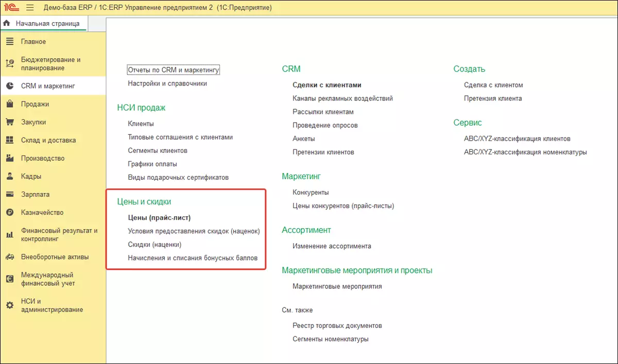This screenshot has height=364, width=618.
Task: Open Графики оплаты
Action: [152, 164]
